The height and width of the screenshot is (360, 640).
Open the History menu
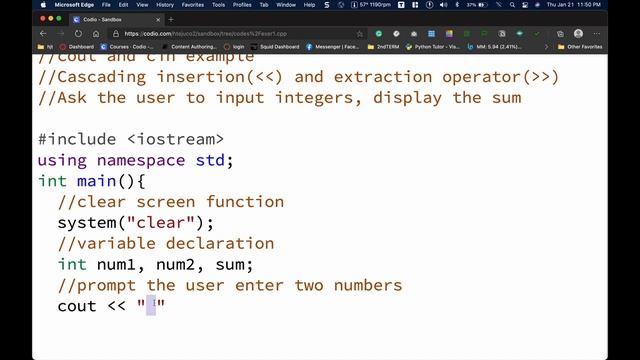165,5
